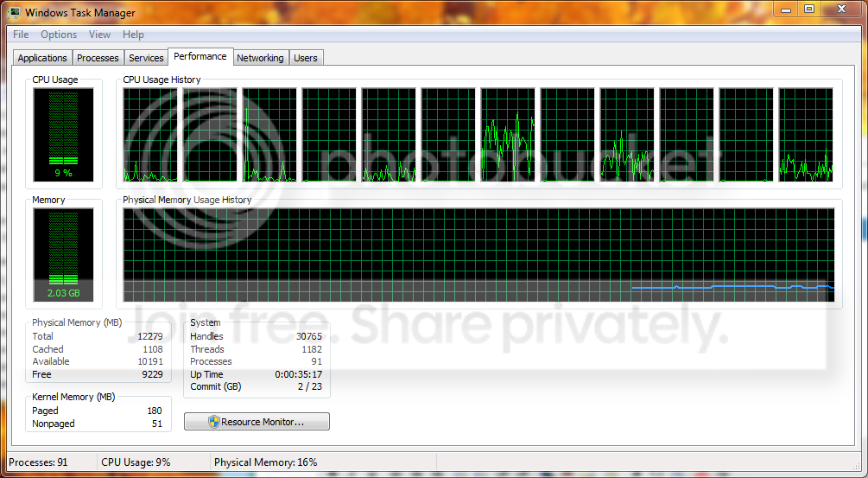Click the Performance tab
The image size is (868, 478).
(x=200, y=56)
